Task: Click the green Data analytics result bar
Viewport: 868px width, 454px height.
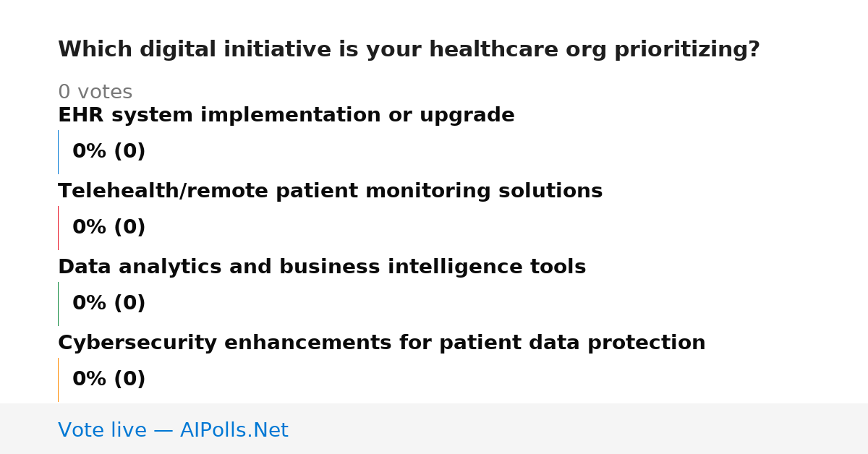Action: pos(58,304)
